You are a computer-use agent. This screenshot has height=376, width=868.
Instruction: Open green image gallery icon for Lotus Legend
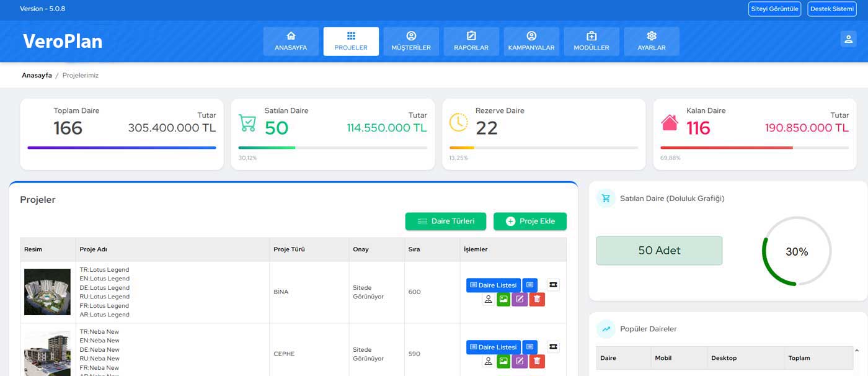click(503, 300)
